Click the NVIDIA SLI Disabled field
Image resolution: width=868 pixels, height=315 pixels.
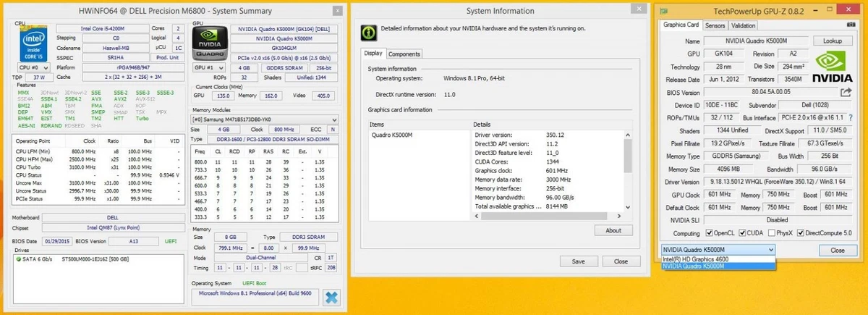click(777, 220)
